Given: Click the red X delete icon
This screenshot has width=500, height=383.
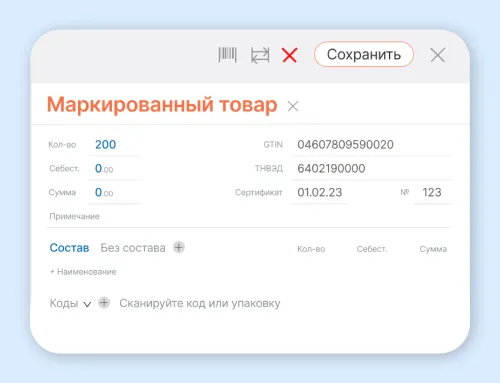Looking at the screenshot, I should pos(289,55).
